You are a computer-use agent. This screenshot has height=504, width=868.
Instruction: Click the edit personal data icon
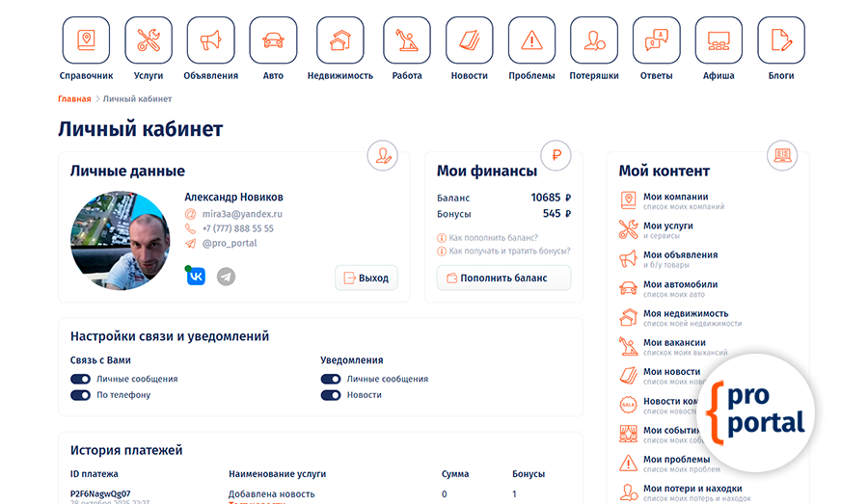pos(384,156)
